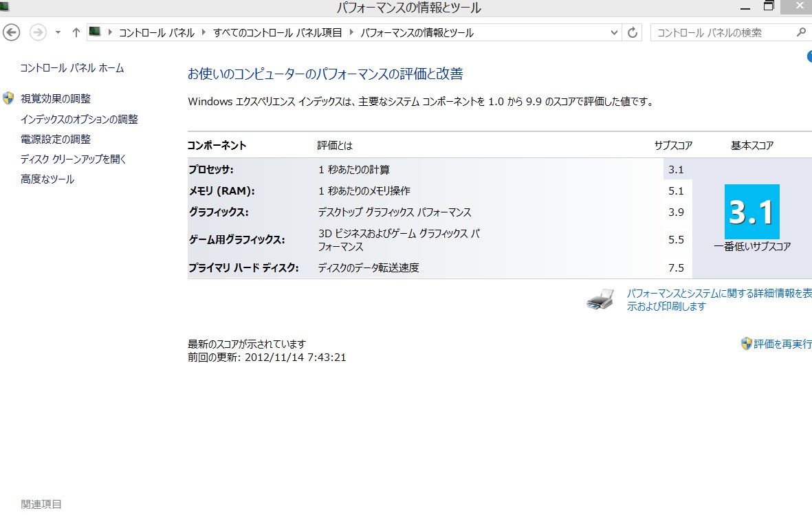Go back with the Back arrow button

coord(12,32)
